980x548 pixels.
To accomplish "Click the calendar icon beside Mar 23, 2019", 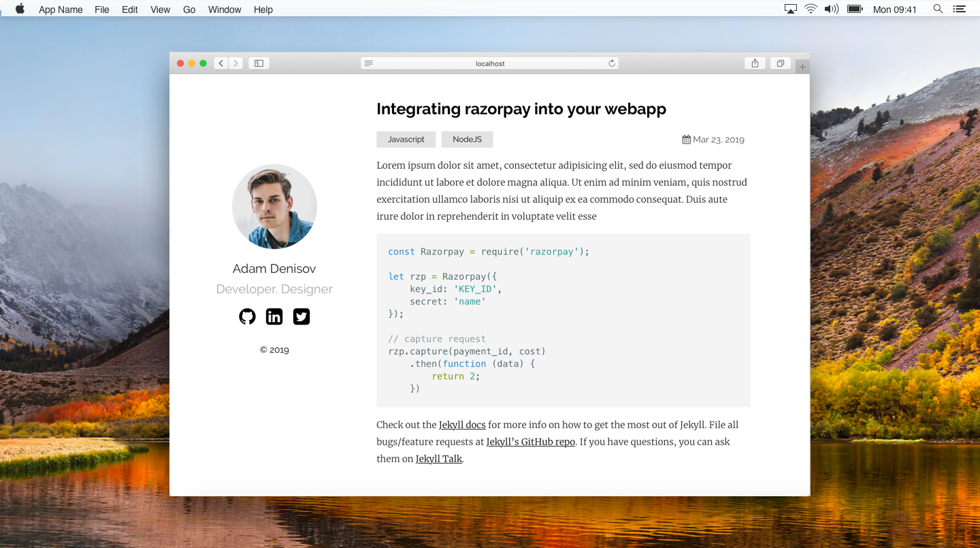I will (x=686, y=140).
